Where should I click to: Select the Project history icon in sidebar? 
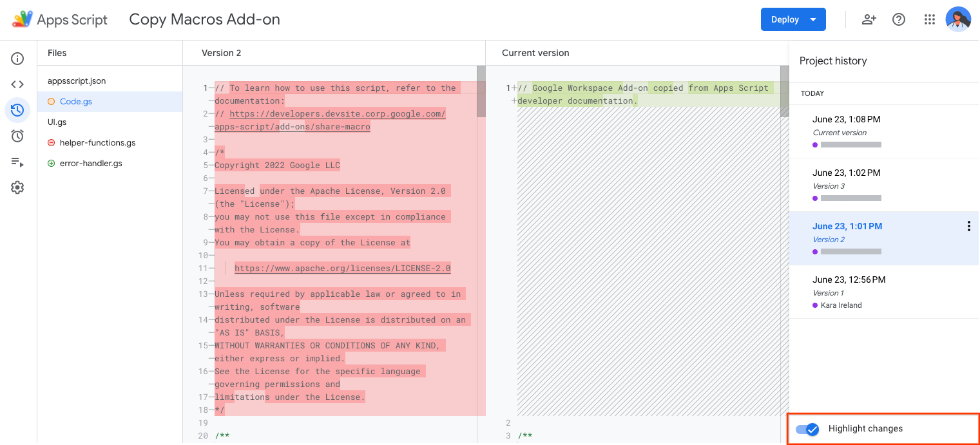(17, 110)
